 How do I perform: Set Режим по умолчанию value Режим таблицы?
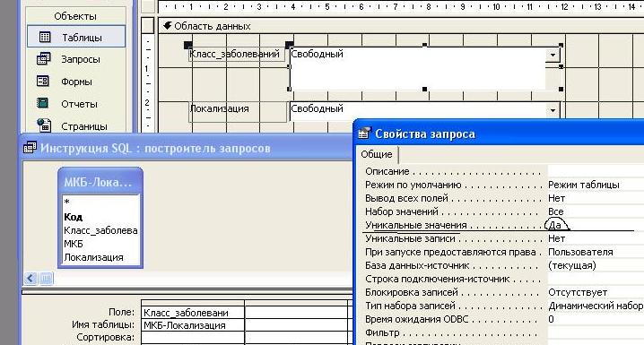coord(596,185)
